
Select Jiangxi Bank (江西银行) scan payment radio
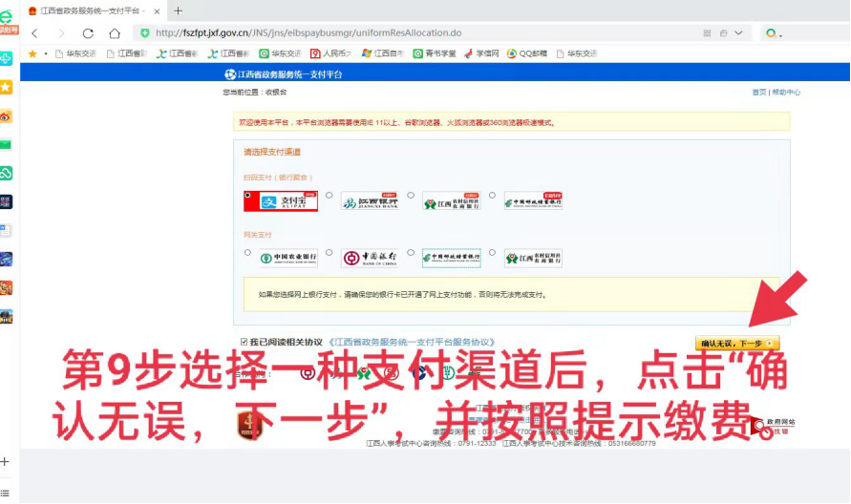coord(330,196)
